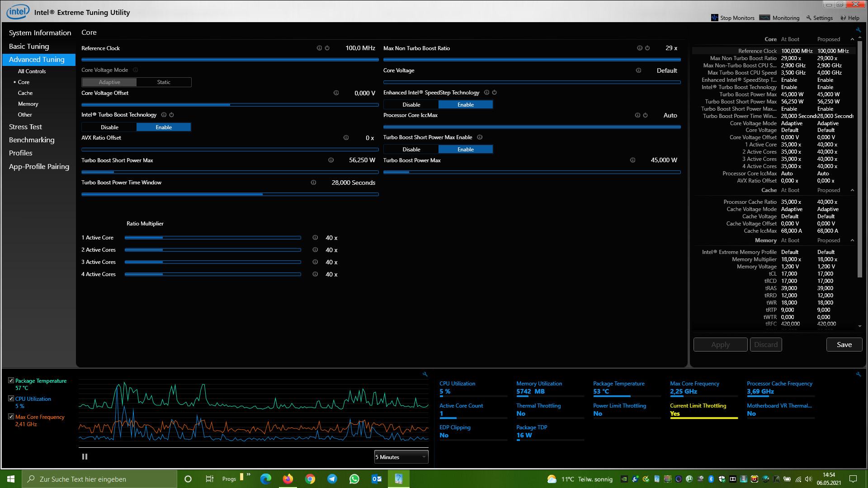Collapse the Core summary section
The image size is (868, 488).
(852, 39)
